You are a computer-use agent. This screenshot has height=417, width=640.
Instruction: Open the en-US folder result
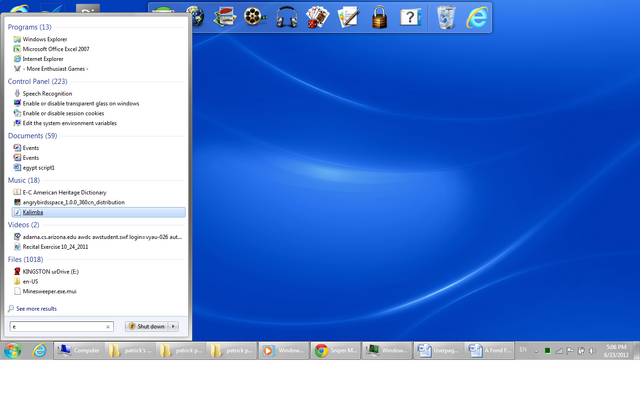pos(98,281)
